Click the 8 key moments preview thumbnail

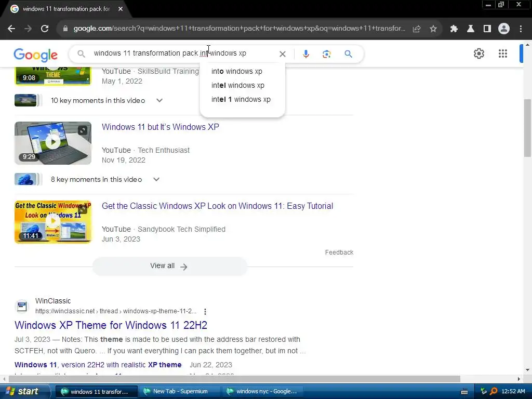pyautogui.click(x=25, y=179)
